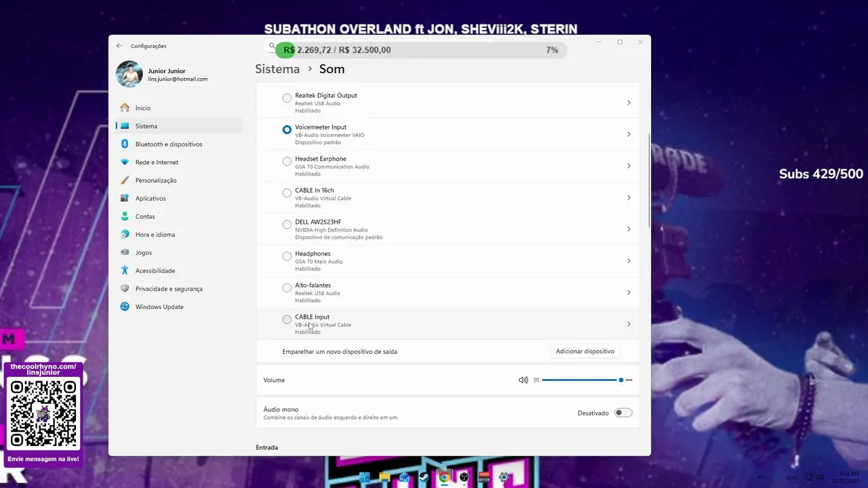Expand Realtek Digital Output details chevron
This screenshot has height=488, width=868.
(629, 102)
